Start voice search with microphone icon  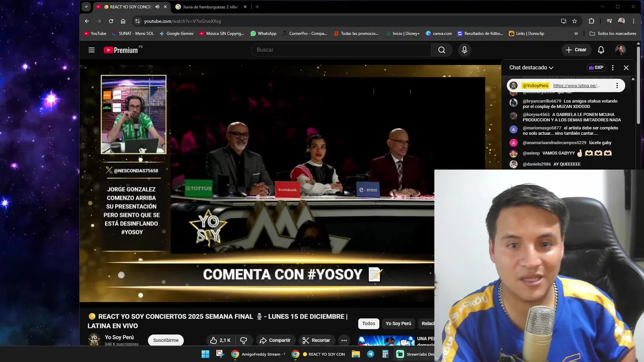[x=464, y=50]
